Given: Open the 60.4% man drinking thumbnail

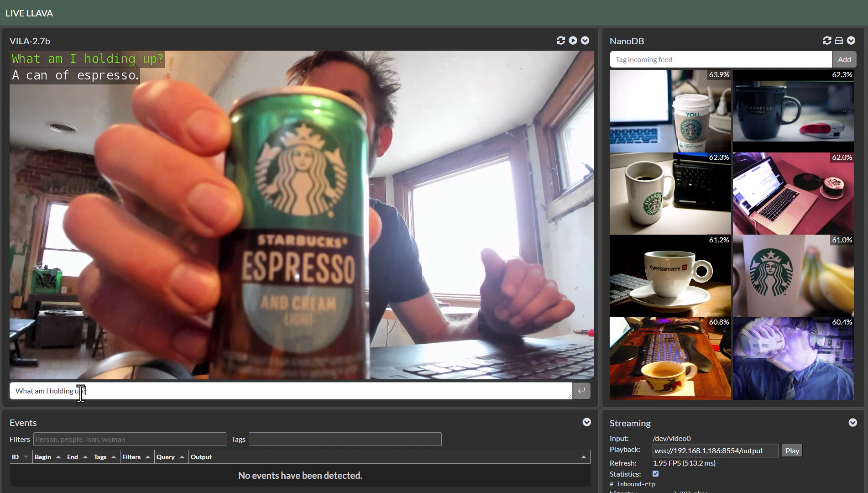Looking at the screenshot, I should 793,359.
